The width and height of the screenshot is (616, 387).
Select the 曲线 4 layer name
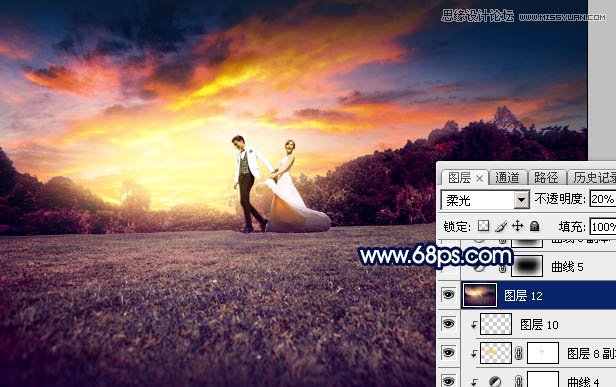[583, 382]
